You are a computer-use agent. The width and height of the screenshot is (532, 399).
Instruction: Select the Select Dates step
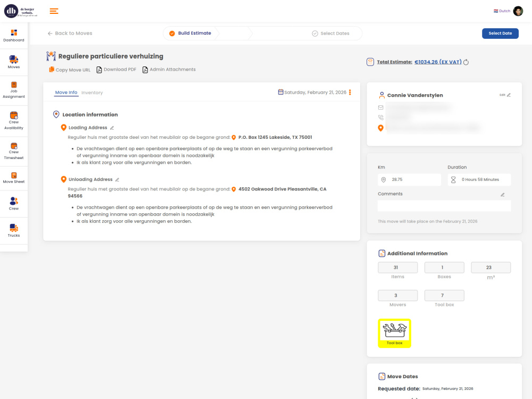[330, 33]
